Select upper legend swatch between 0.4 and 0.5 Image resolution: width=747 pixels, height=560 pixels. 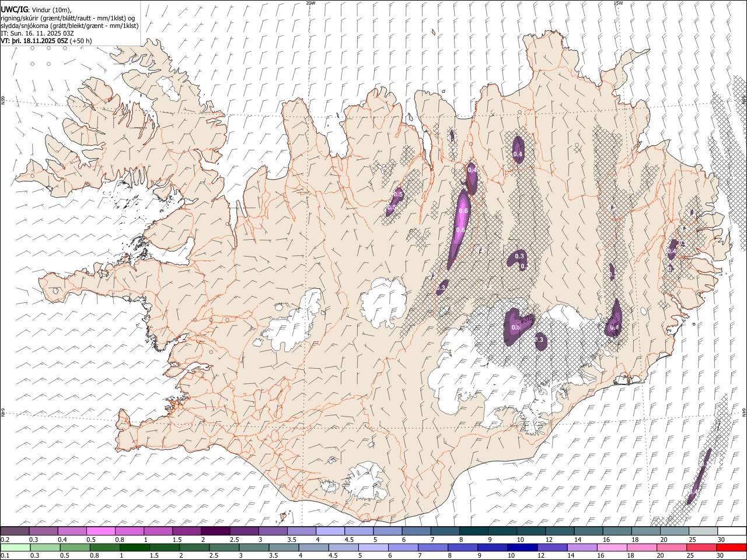pos(72,531)
